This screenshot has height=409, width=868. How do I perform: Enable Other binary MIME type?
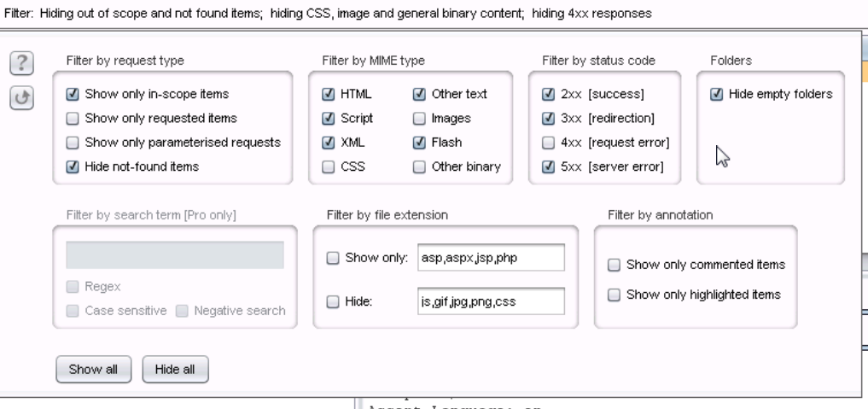click(420, 167)
